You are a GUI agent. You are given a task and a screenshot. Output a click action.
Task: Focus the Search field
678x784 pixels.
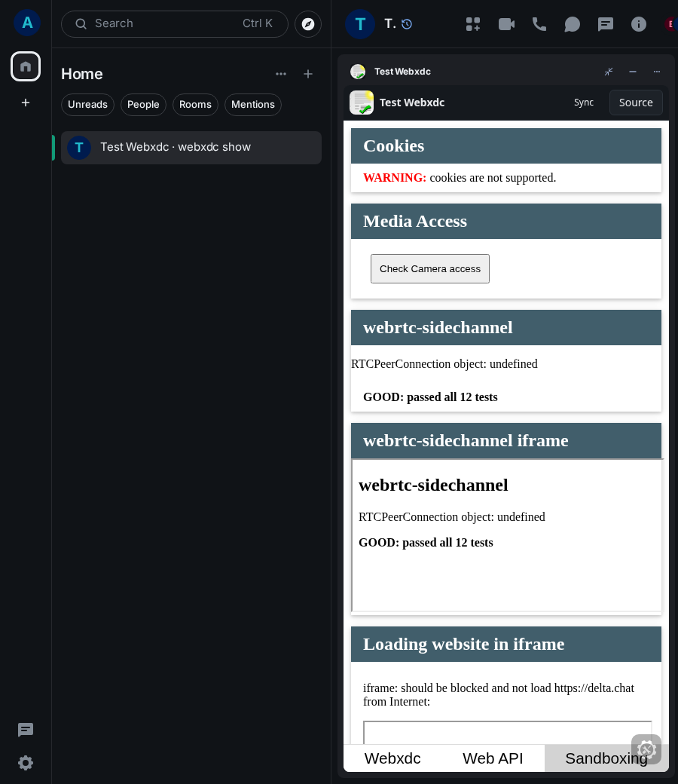[174, 24]
